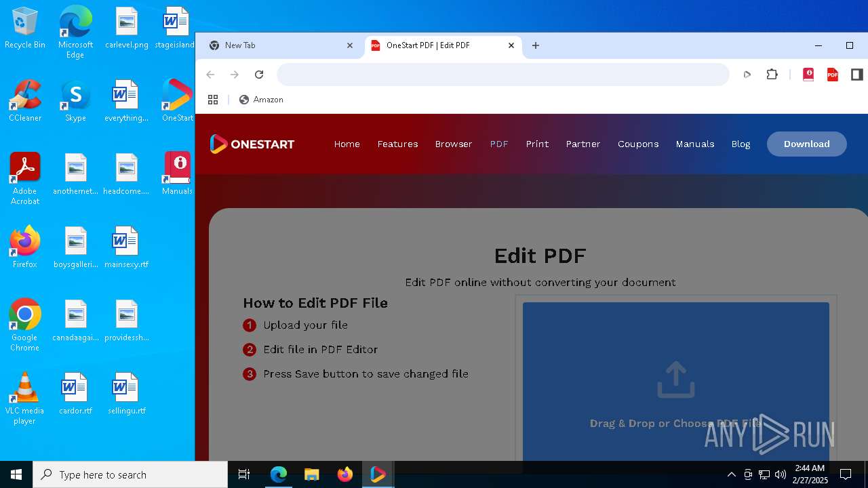Select boysgalleri image file on desktop
The height and width of the screenshot is (488, 868).
(75, 248)
